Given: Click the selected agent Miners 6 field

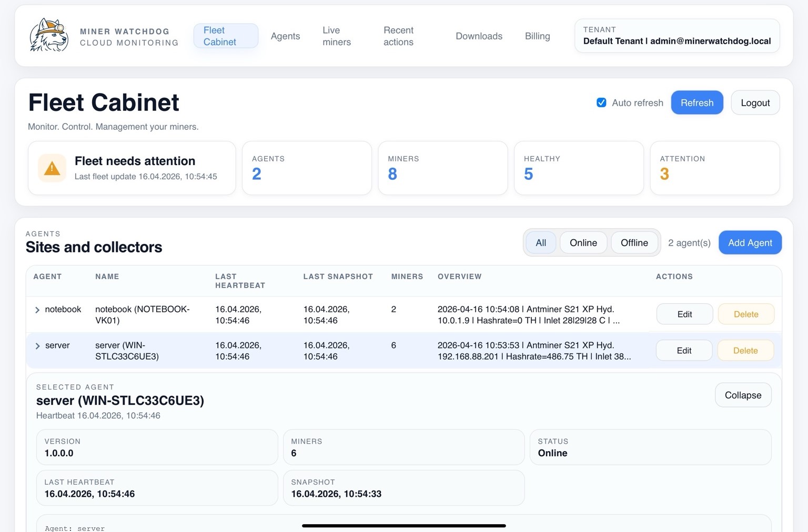Looking at the screenshot, I should (403, 447).
